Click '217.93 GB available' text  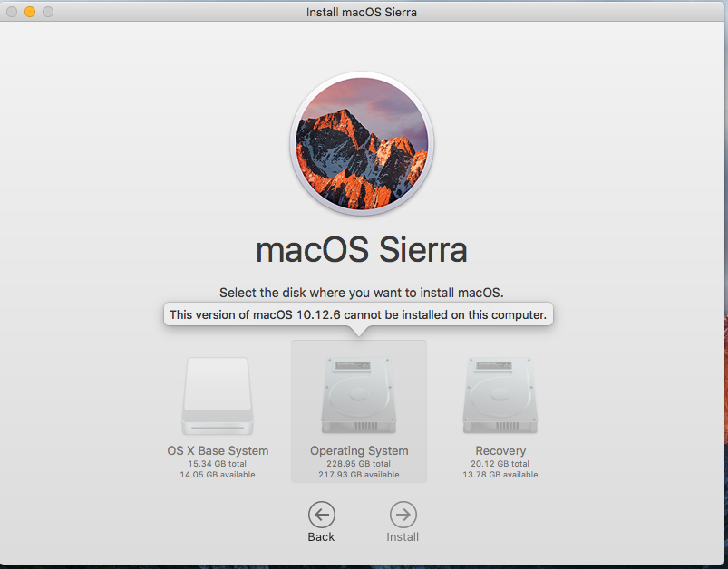tap(358, 475)
